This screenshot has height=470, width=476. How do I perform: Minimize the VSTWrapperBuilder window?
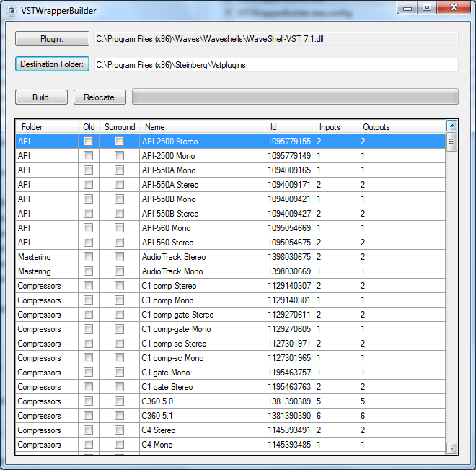pyautogui.click(x=407, y=8)
